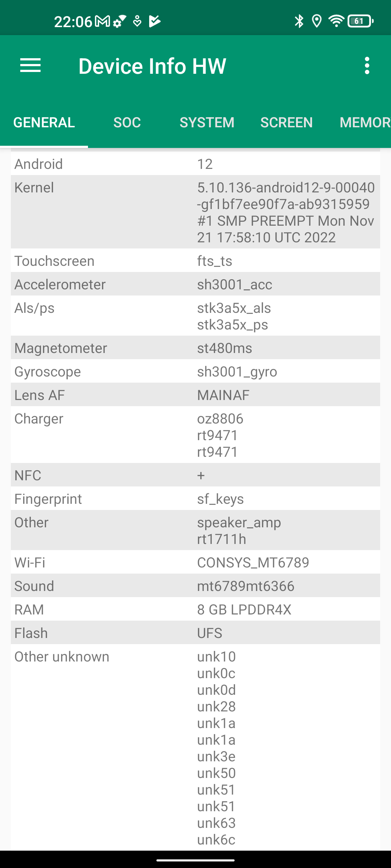Tap the Magnetometer st480ms row
This screenshot has height=868, width=391.
pyautogui.click(x=195, y=348)
